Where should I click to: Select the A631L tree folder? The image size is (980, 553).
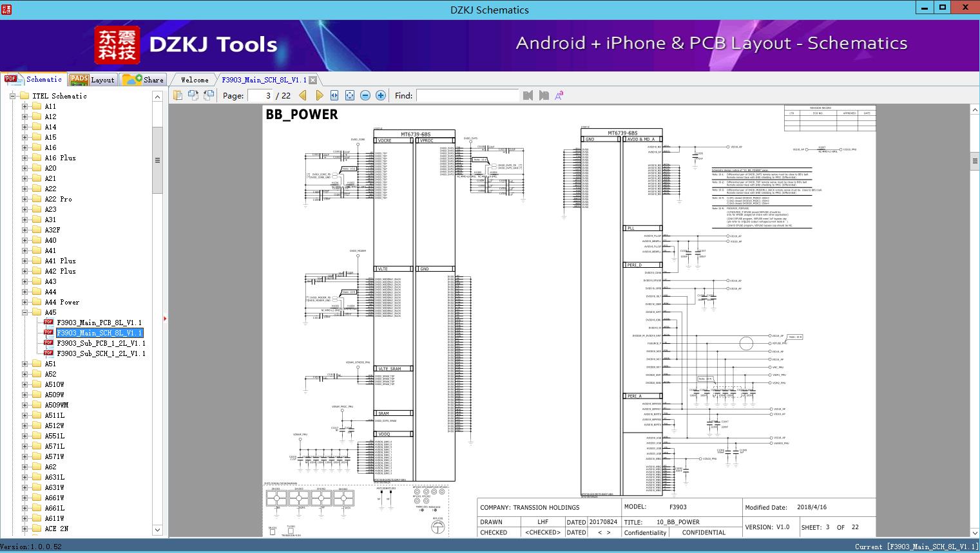coord(54,477)
